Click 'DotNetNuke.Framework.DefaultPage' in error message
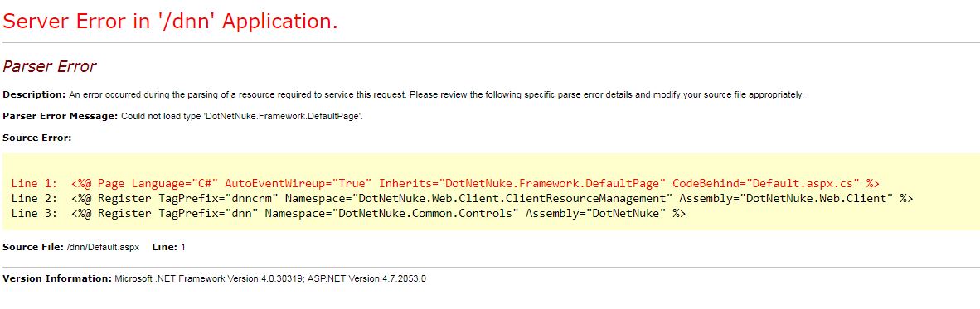Image resolution: width=980 pixels, height=309 pixels. [283, 116]
